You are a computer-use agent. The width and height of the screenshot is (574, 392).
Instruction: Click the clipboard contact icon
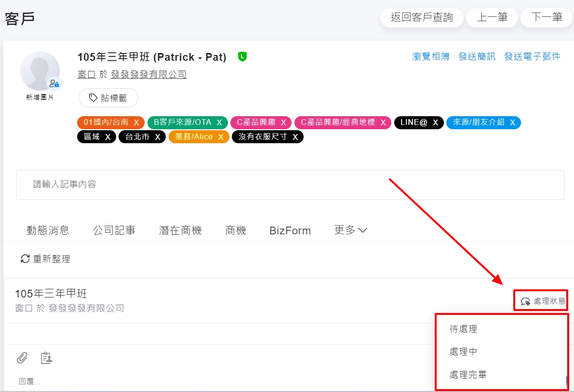46,358
